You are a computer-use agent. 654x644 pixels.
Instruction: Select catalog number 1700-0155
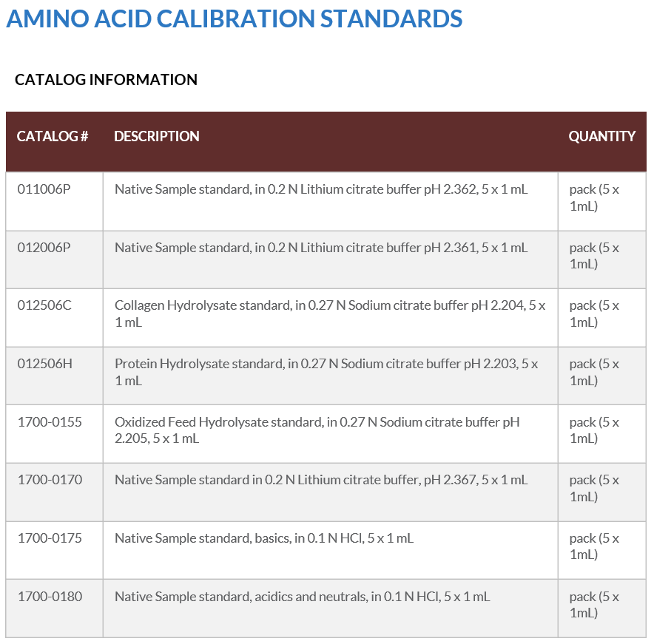[x=50, y=422]
